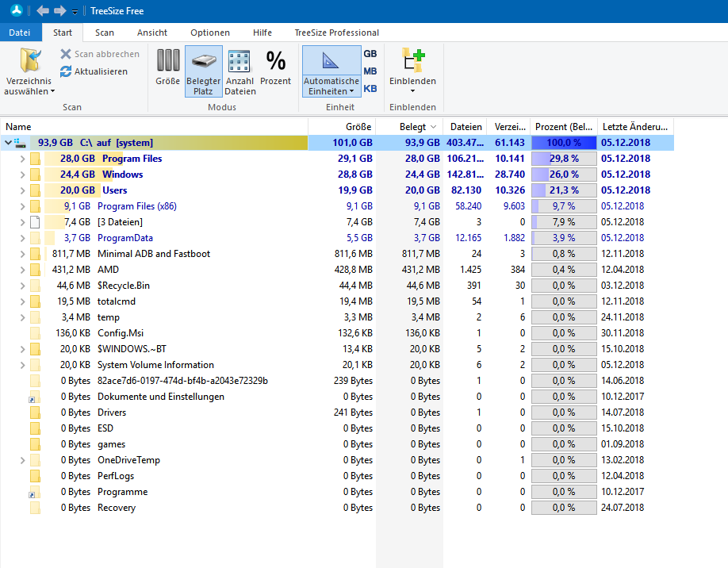
Task: Set units to KB
Action: pyautogui.click(x=370, y=89)
